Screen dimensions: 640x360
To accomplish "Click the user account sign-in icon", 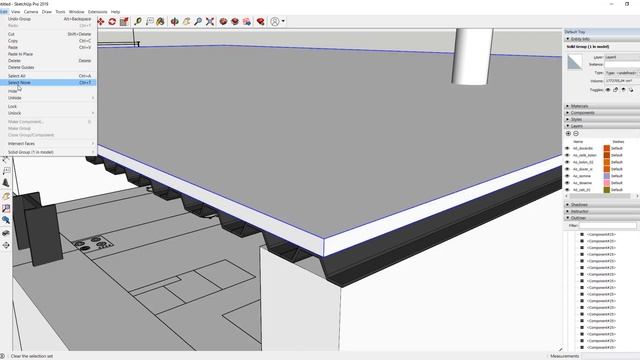I will [x=275, y=22].
